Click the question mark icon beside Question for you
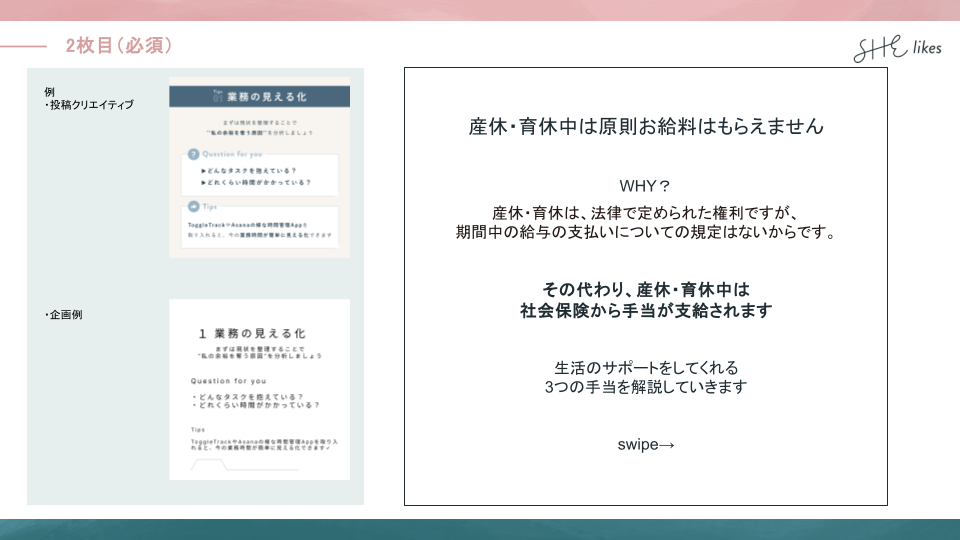The height and width of the screenshot is (540, 960). (193, 154)
